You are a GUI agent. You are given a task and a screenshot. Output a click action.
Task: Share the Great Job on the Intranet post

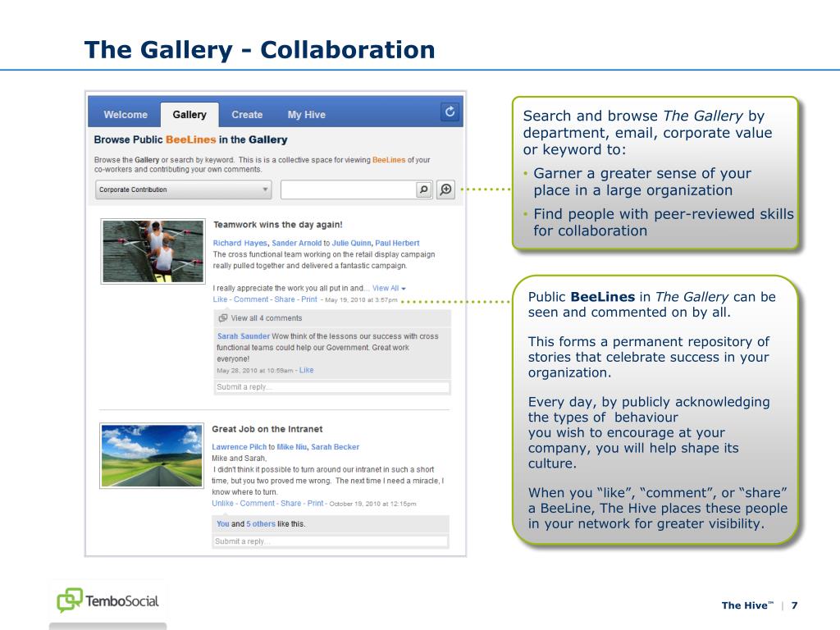pyautogui.click(x=291, y=504)
